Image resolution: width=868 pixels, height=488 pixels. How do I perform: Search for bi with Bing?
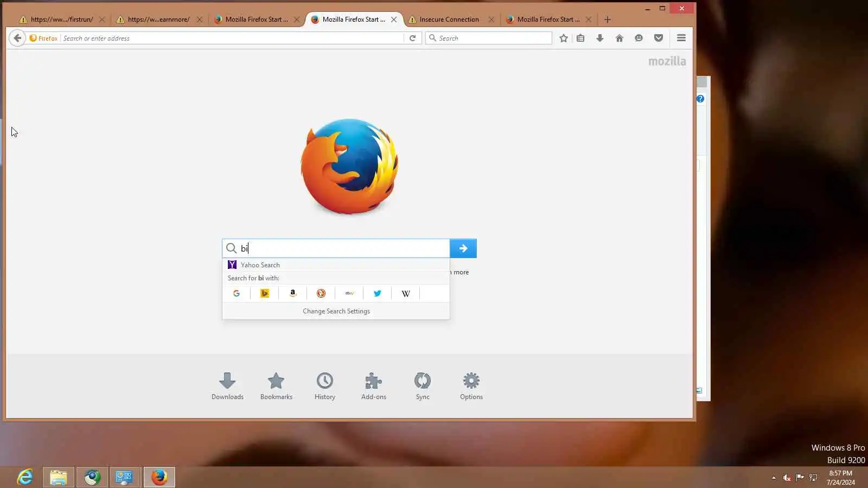265,293
